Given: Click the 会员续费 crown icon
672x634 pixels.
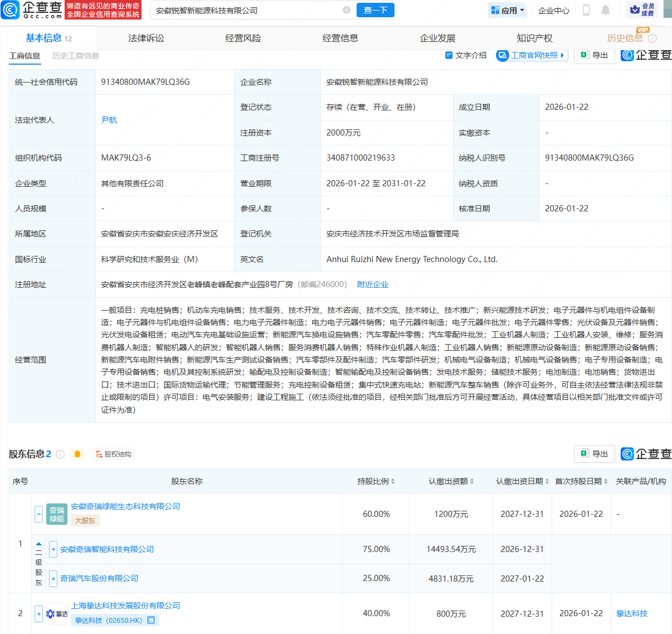Looking at the screenshot, I should point(641,10).
